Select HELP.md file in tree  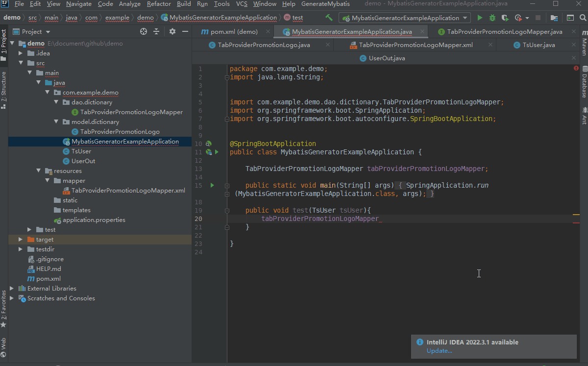coord(49,269)
